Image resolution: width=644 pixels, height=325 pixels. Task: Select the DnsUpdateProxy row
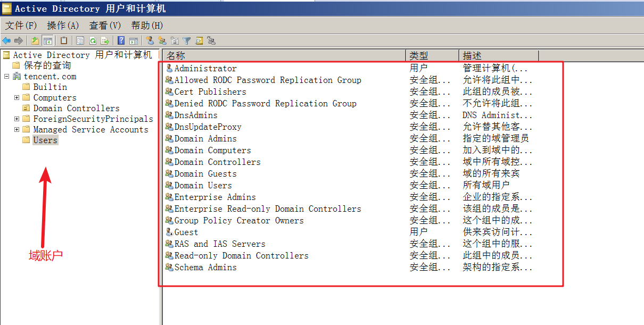click(x=208, y=127)
